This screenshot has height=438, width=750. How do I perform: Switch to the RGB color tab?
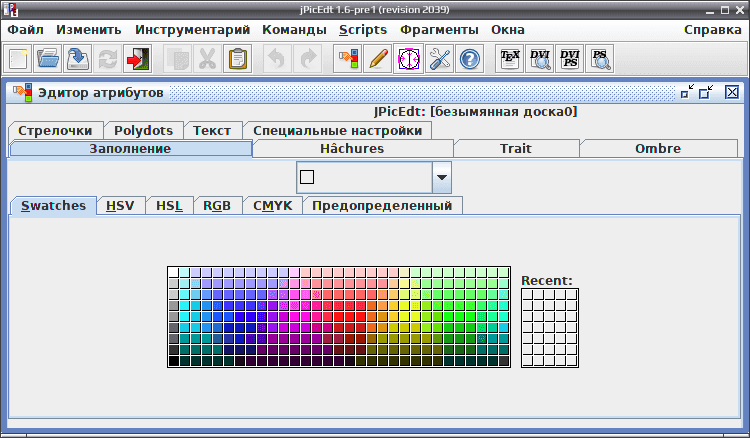[x=217, y=206]
